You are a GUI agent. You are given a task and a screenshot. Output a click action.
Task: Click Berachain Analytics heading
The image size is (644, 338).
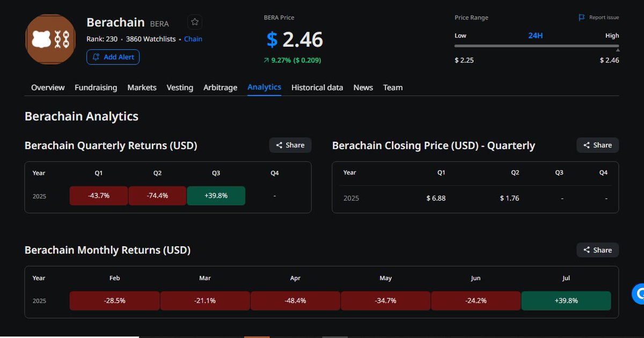[82, 116]
